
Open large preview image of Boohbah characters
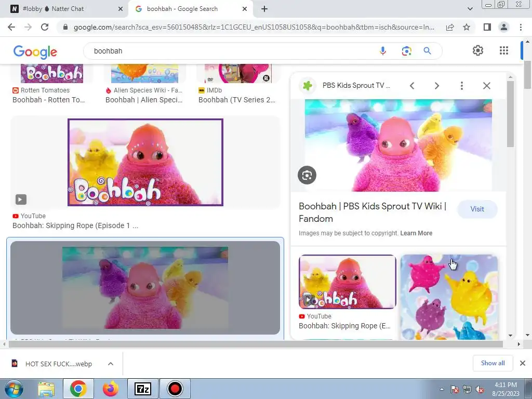[398, 145]
